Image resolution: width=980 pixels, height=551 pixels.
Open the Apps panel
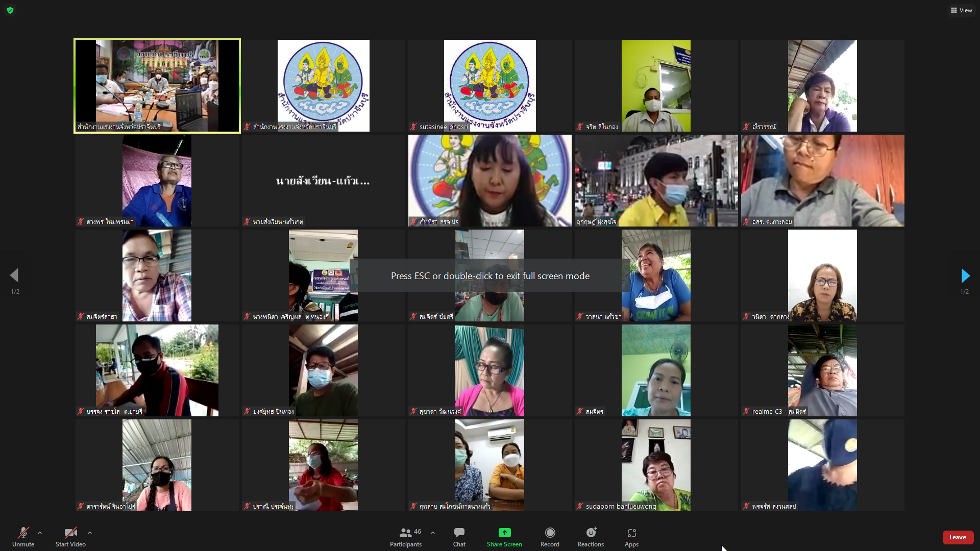[x=631, y=537]
